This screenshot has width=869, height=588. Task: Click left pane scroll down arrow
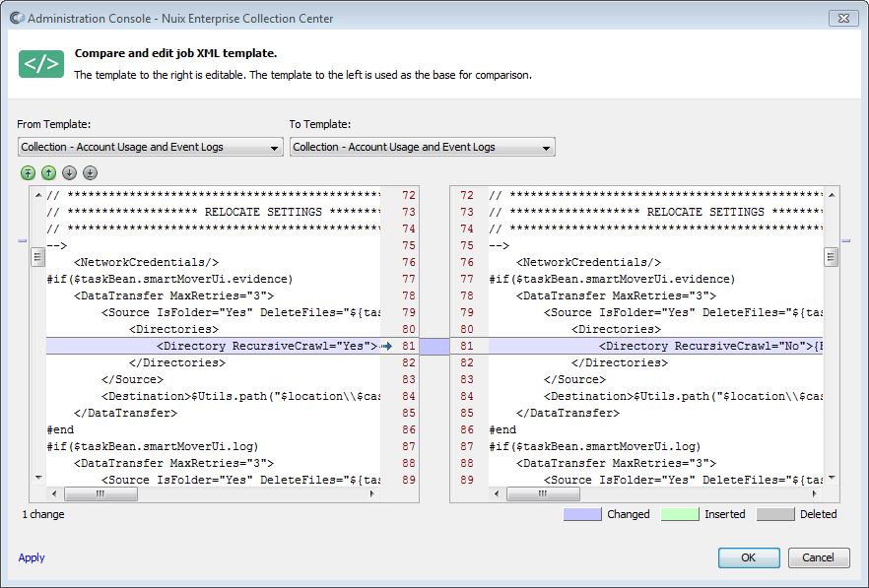37,477
